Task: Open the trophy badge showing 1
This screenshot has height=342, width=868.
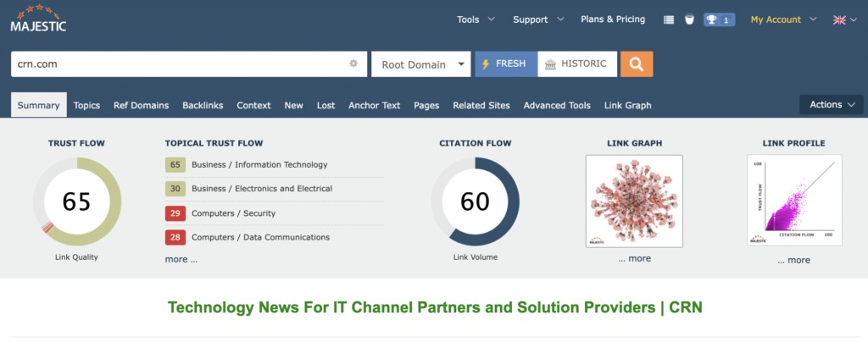Action: [x=719, y=19]
